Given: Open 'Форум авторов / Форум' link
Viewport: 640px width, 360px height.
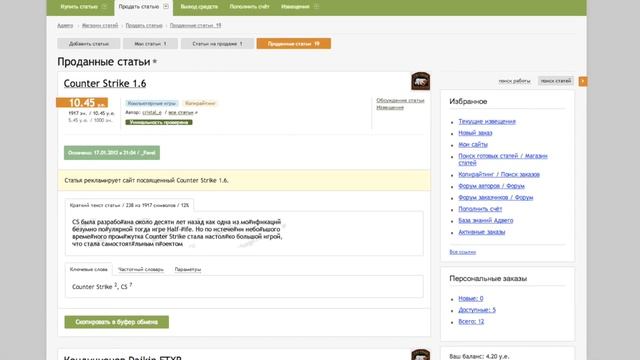Looking at the screenshot, I should (491, 186).
